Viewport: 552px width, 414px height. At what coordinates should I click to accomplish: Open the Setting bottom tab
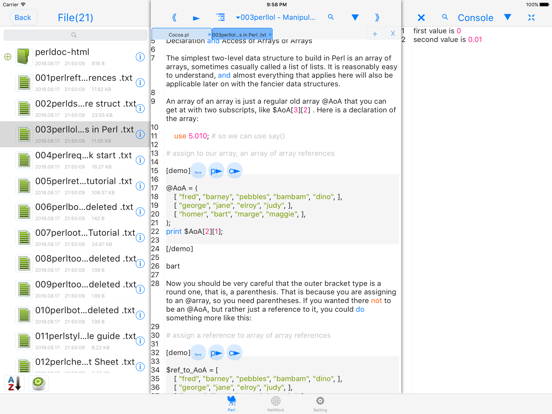pos(320,403)
